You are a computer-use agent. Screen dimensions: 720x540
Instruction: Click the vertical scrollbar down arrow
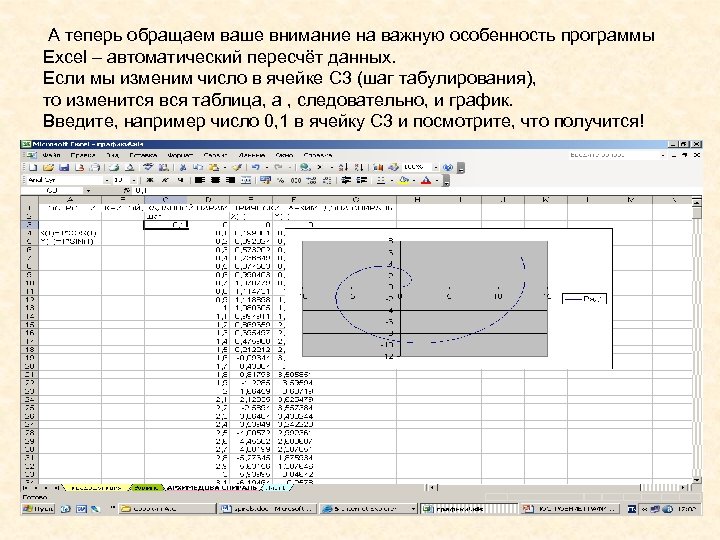coord(697,480)
